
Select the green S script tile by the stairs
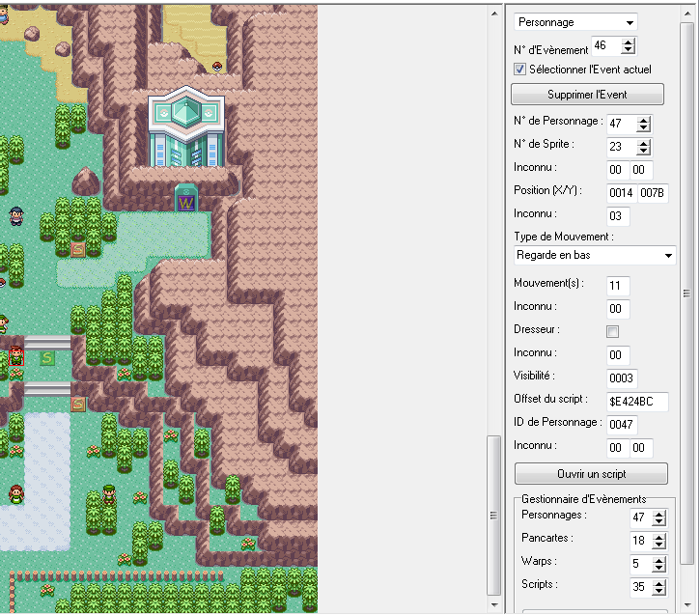click(47, 357)
